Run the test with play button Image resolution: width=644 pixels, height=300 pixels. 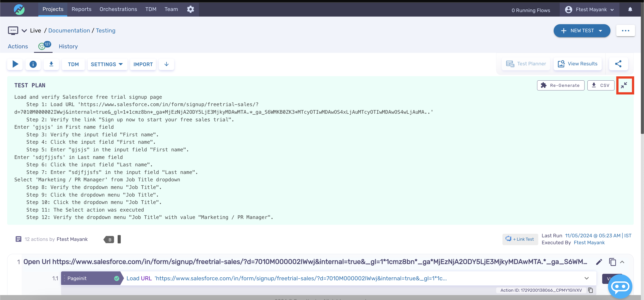tap(15, 64)
